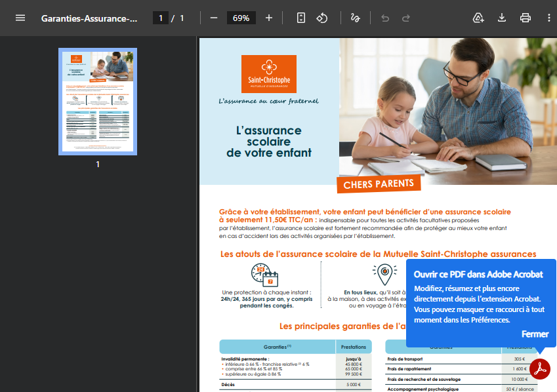Save PDF to Google Drive icon
The height and width of the screenshot is (392, 557).
click(478, 18)
